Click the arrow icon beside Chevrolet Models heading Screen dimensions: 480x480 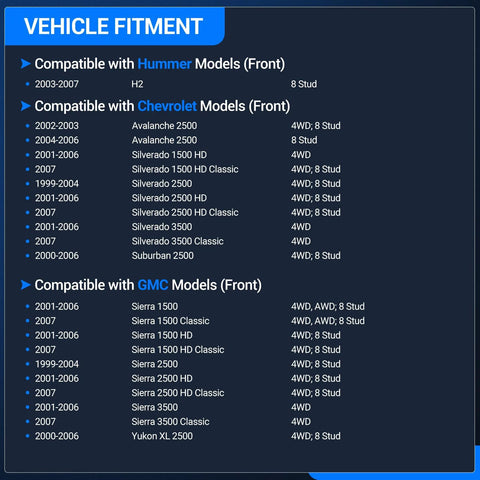(x=25, y=106)
